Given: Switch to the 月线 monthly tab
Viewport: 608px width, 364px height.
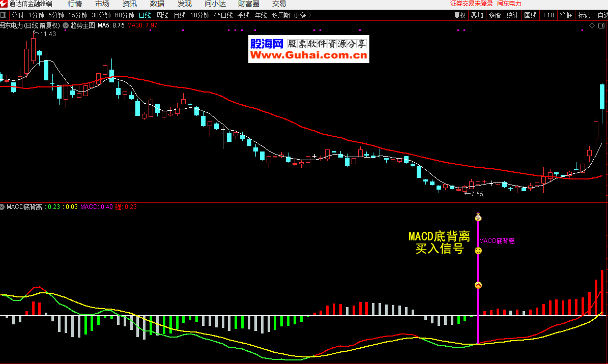Looking at the screenshot, I should click(179, 16).
